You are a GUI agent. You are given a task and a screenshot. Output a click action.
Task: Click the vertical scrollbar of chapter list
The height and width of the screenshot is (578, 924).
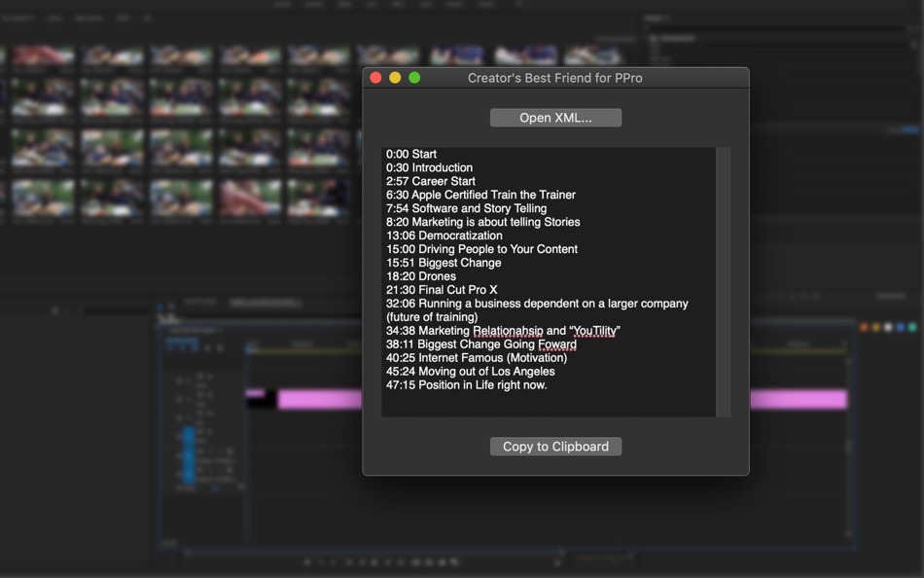pos(723,282)
